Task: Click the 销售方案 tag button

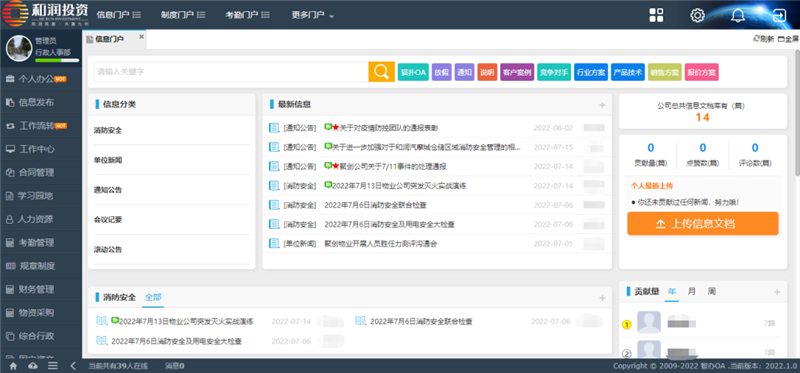Action: tap(665, 72)
